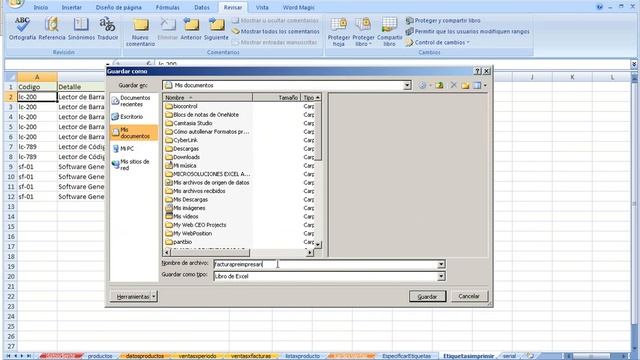This screenshot has width=640, height=360.
Task: Click Mostrar todos los comentarios
Action: 276,31
